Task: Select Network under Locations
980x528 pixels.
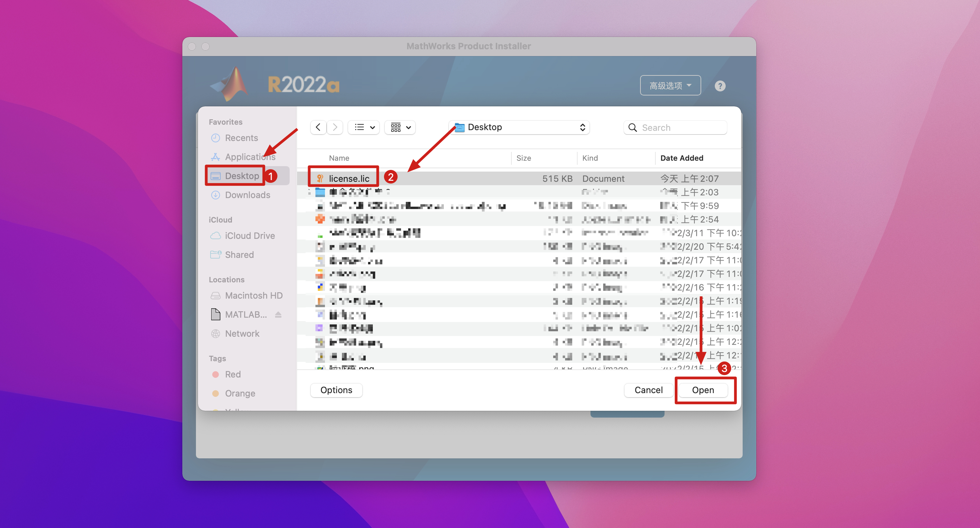Action: point(242,333)
